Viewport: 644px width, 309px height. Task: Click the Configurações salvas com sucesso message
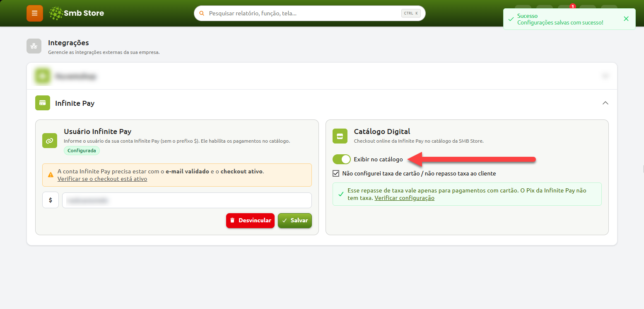point(560,22)
